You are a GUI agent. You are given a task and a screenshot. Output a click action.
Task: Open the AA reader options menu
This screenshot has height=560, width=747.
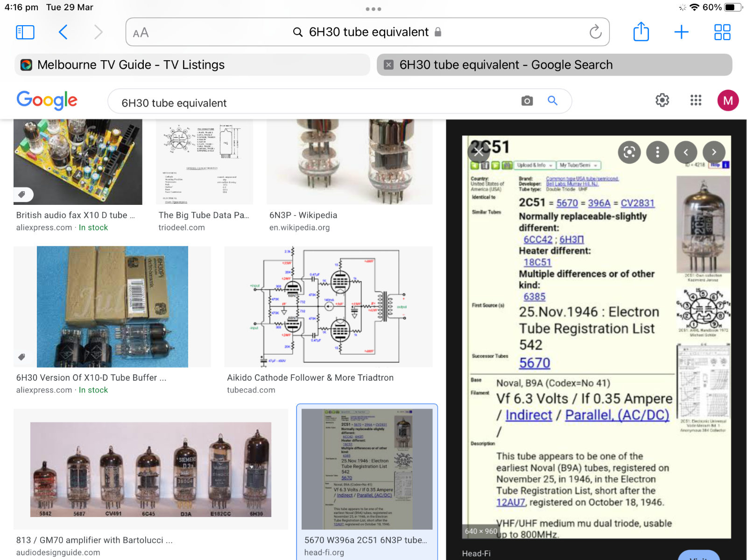click(141, 33)
